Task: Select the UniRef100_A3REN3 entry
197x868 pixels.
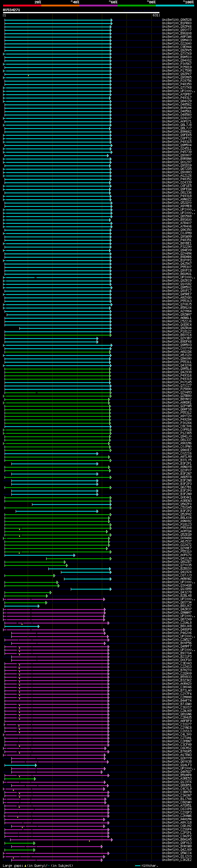Action: pyautogui.click(x=177, y=501)
